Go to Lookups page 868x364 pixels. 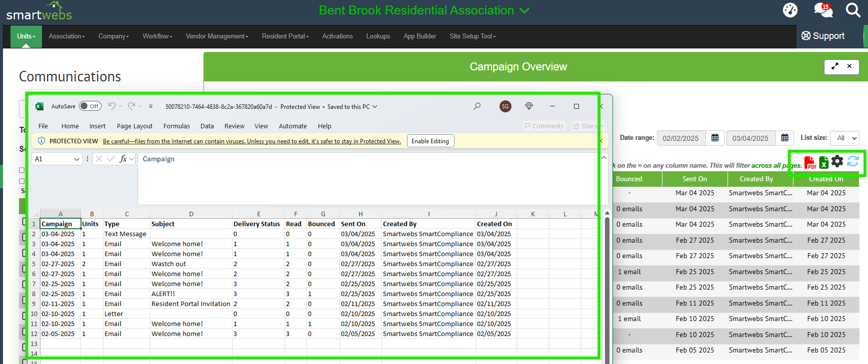pyautogui.click(x=378, y=36)
